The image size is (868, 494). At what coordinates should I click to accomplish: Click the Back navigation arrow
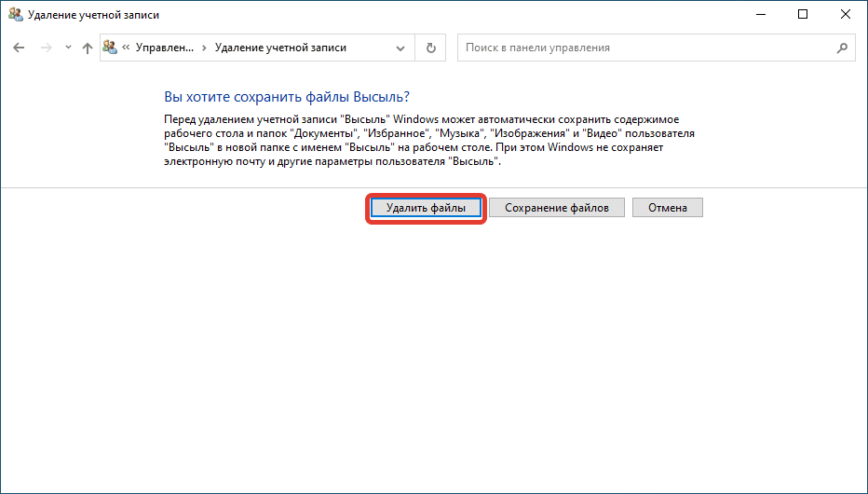pyautogui.click(x=19, y=48)
